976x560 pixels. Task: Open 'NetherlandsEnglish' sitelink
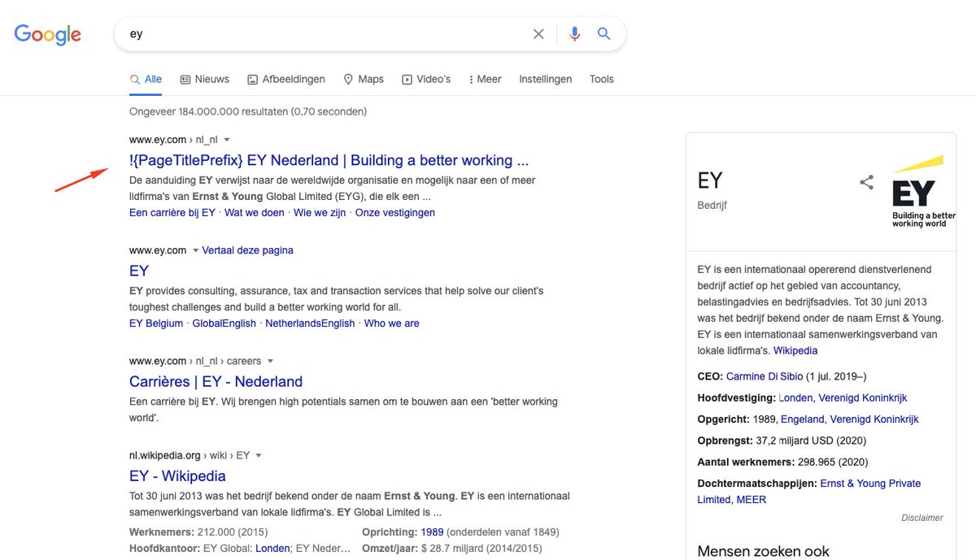[311, 323]
